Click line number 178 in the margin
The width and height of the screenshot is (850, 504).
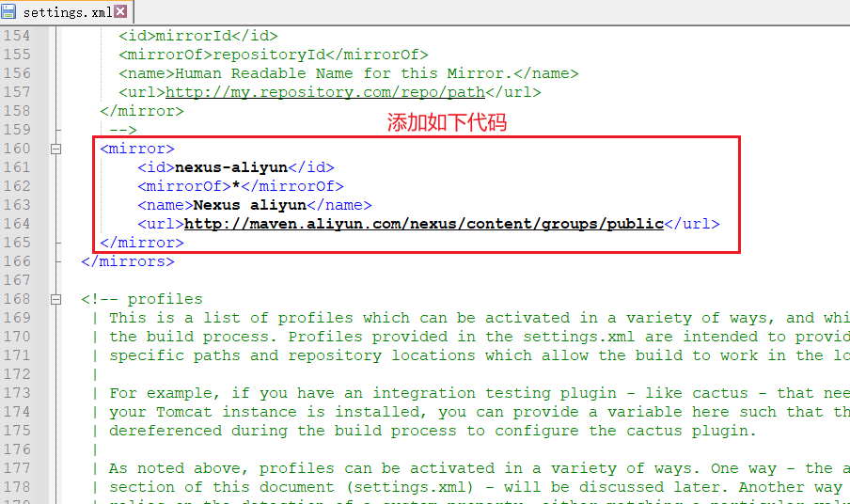pyautogui.click(x=17, y=487)
